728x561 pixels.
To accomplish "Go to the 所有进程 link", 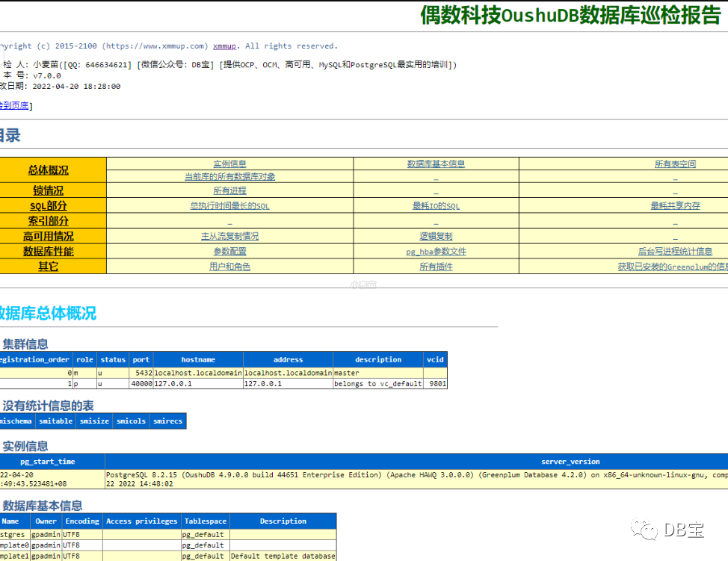I will tap(229, 190).
